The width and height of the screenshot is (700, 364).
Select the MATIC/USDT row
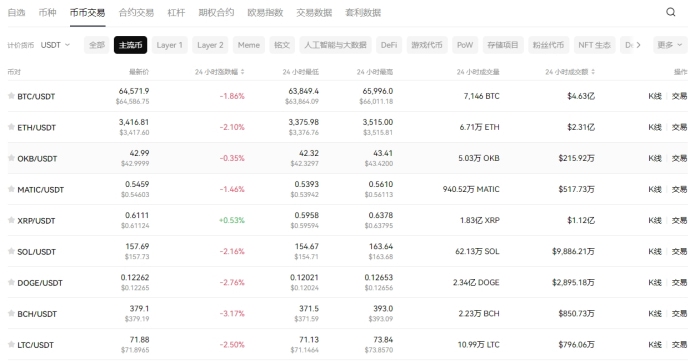pos(348,189)
